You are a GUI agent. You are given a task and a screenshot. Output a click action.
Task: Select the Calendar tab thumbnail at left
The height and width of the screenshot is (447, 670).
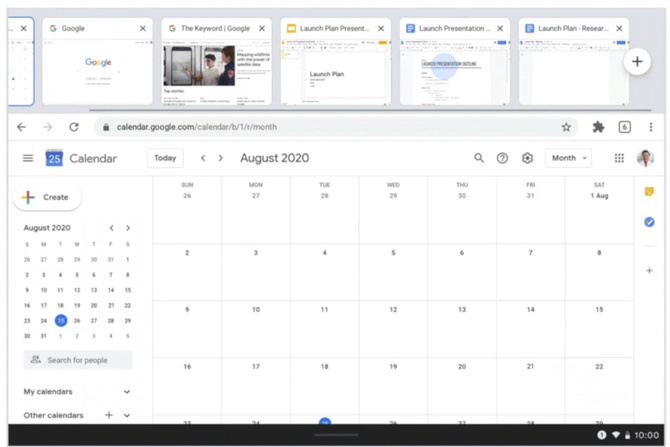(21, 61)
